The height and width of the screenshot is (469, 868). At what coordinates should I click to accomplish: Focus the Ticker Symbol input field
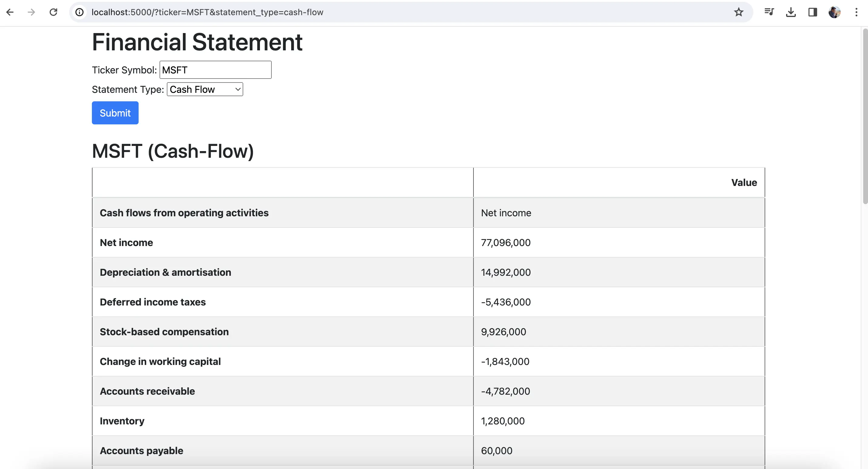[216, 70]
